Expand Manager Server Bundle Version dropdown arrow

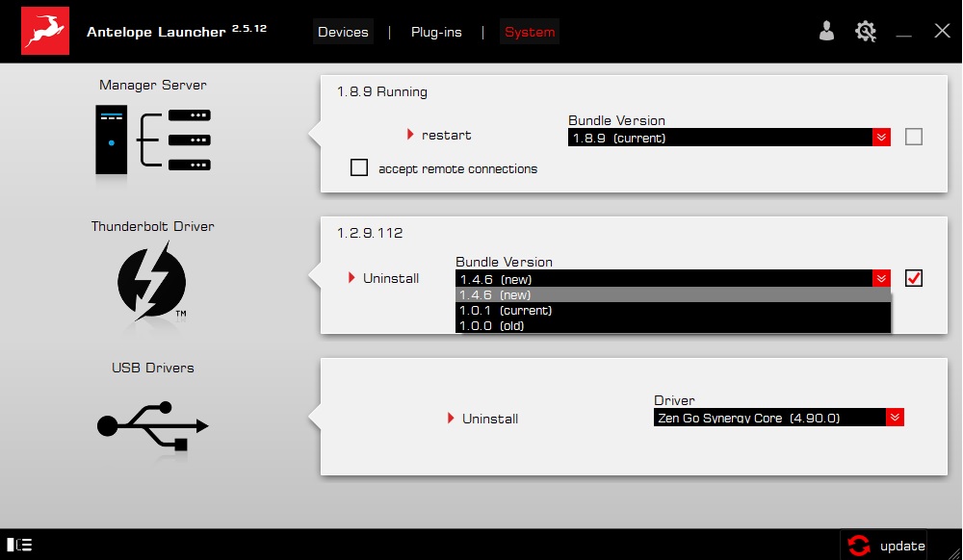(881, 138)
